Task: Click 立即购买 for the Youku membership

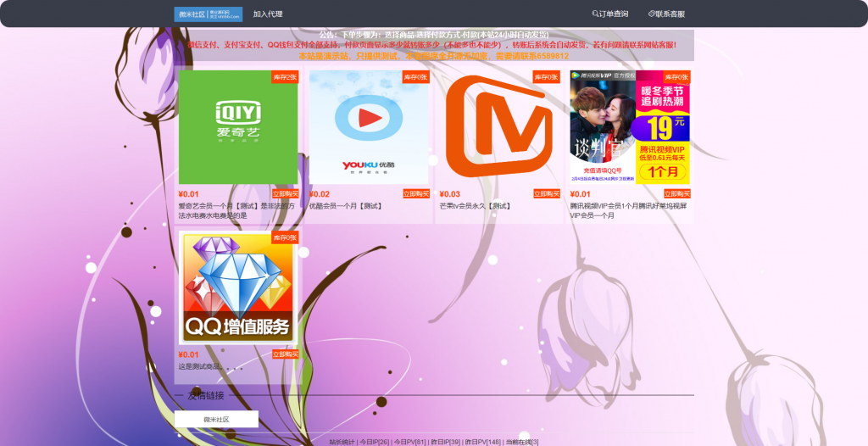Action: coord(416,194)
